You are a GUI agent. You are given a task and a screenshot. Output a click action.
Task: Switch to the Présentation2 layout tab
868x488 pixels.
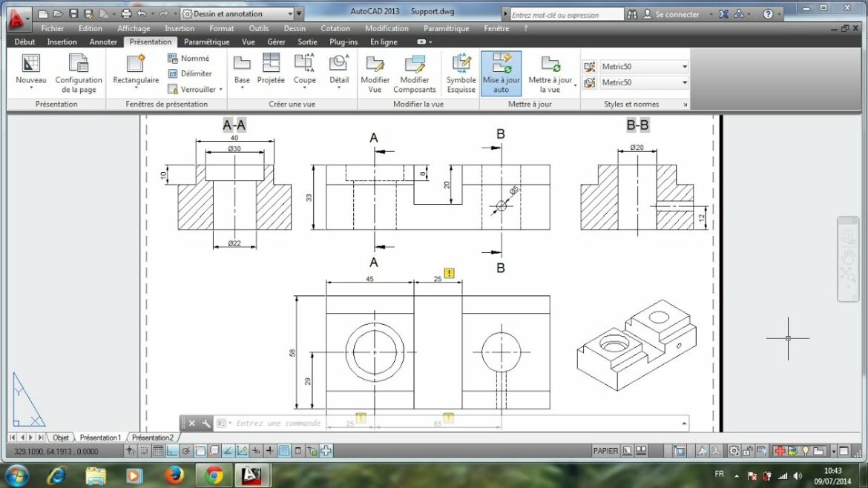151,438
